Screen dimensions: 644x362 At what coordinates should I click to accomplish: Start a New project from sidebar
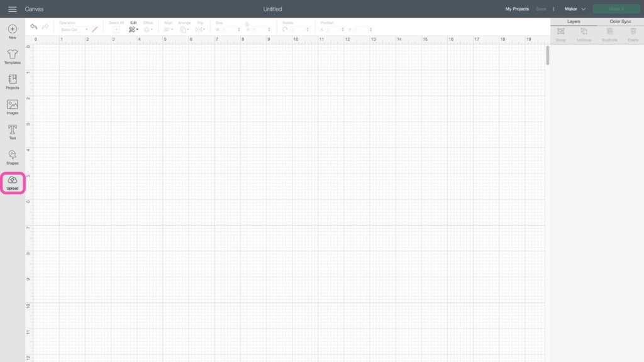[x=13, y=31]
